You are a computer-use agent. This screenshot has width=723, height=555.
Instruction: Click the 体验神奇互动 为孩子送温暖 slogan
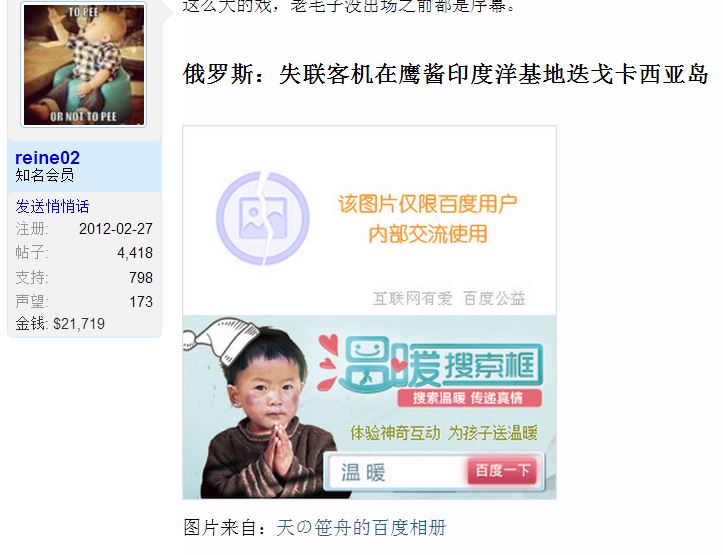[x=444, y=433]
